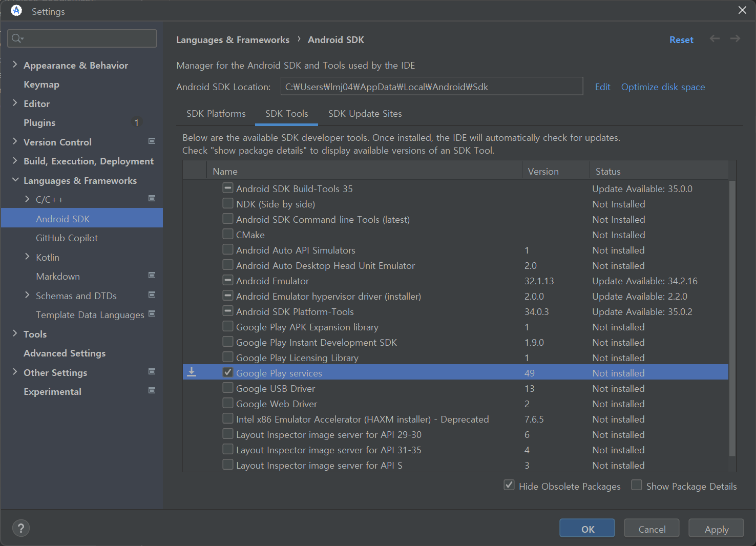Image resolution: width=756 pixels, height=546 pixels.
Task: Click the forward navigation arrow icon
Action: (x=735, y=39)
